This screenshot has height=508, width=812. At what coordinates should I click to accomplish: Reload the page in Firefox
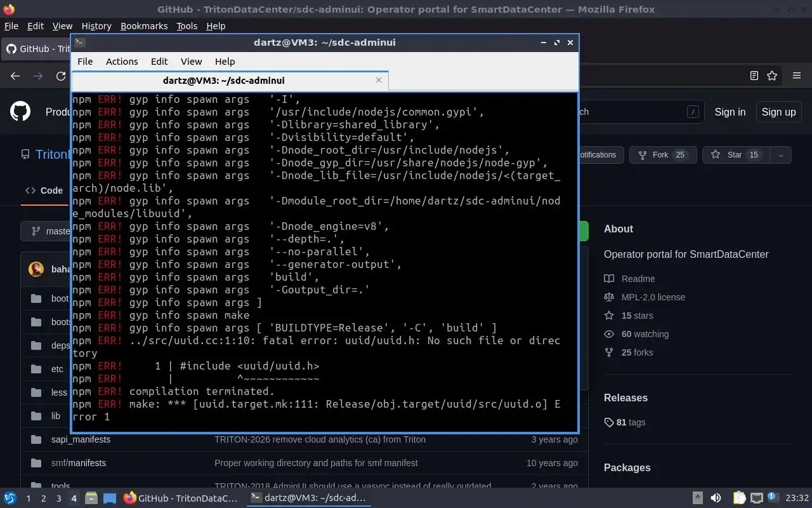[x=61, y=76]
